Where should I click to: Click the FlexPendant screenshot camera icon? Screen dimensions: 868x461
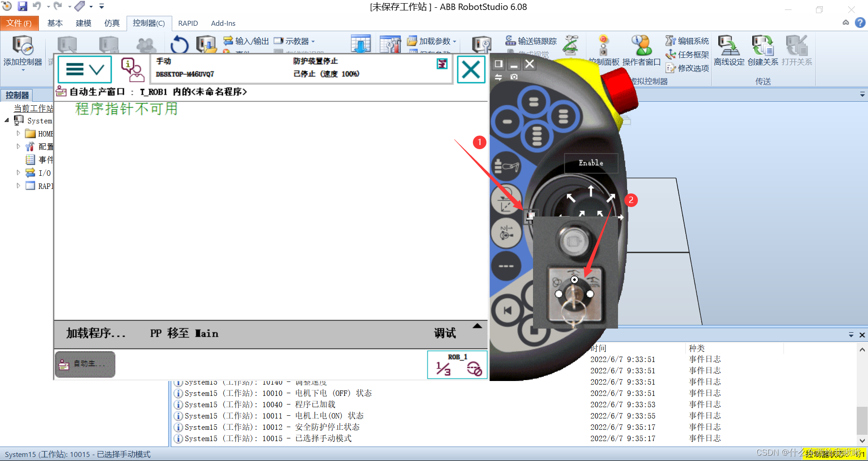pyautogui.click(x=514, y=77)
